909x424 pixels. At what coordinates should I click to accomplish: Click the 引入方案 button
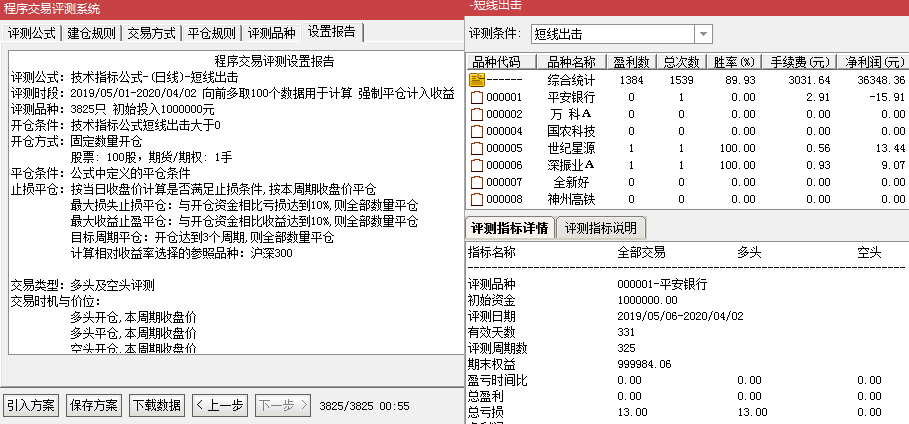point(32,406)
